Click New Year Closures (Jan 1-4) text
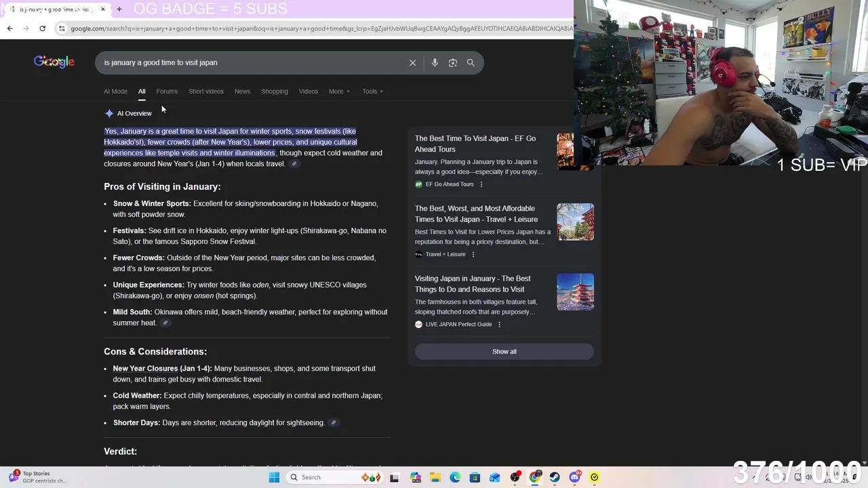The height and width of the screenshot is (488, 868). tap(163, 369)
